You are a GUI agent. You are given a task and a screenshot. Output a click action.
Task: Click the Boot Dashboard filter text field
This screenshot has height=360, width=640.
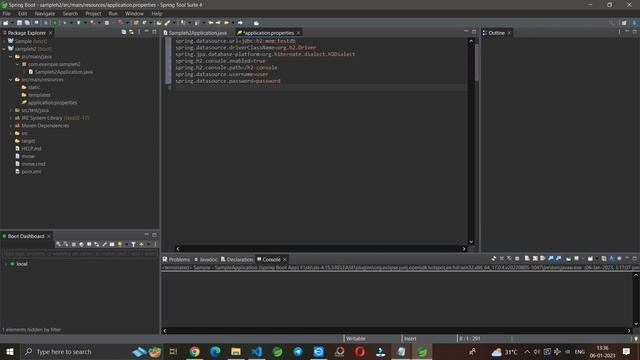tap(80, 253)
